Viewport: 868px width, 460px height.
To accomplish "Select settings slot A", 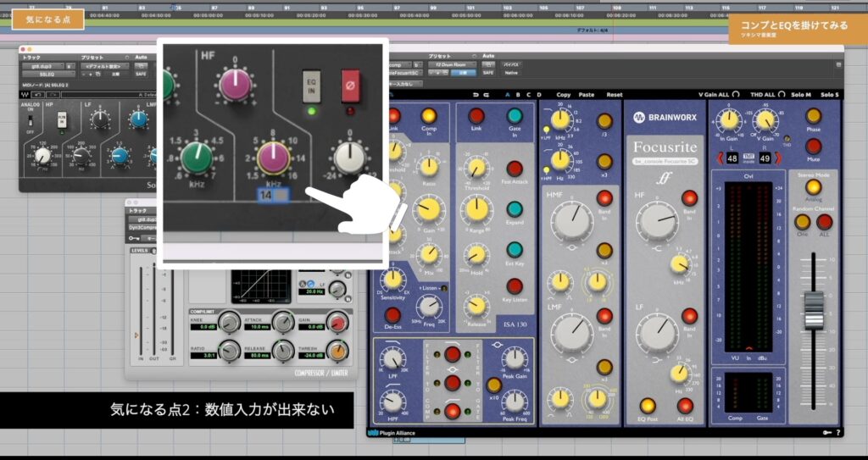I will 507,95.
